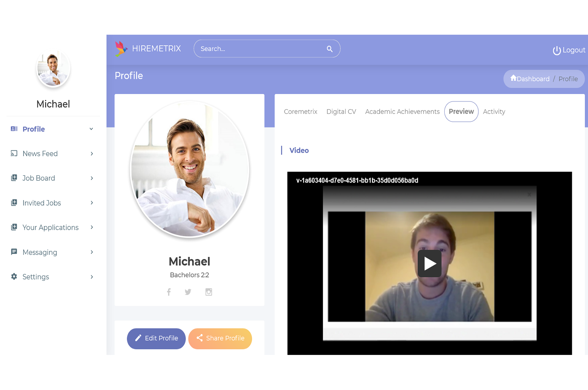588x390 pixels.
Task: Click into the Search field
Action: pos(267,49)
